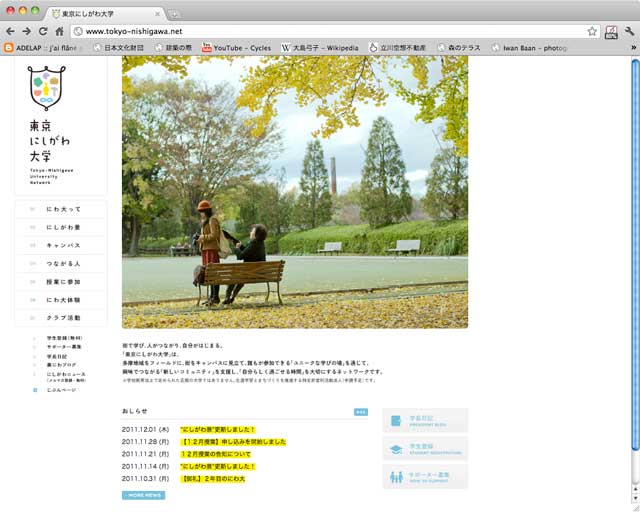The width and height of the screenshot is (640, 512).
Task: Open the 立川空想不動産 bookmark
Action: [x=398, y=48]
